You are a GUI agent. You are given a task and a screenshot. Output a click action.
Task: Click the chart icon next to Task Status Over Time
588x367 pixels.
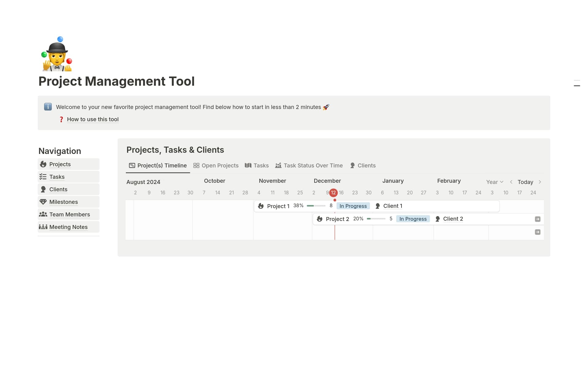coord(278,165)
